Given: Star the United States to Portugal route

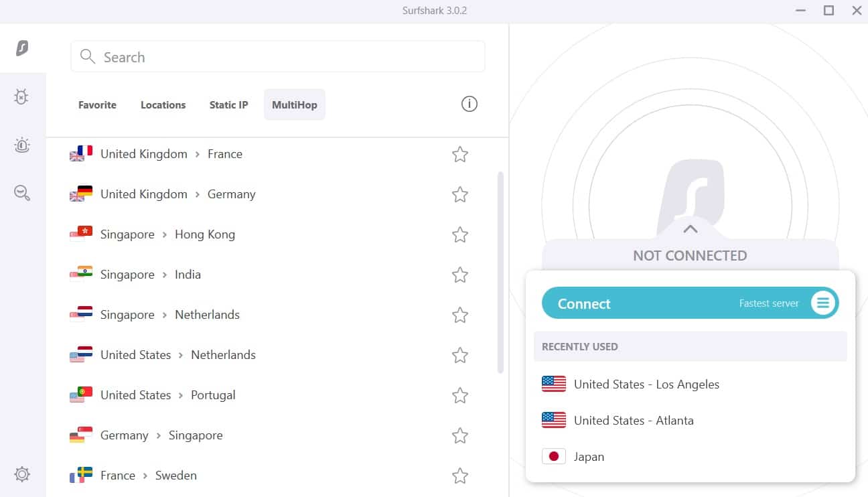Looking at the screenshot, I should 460,395.
